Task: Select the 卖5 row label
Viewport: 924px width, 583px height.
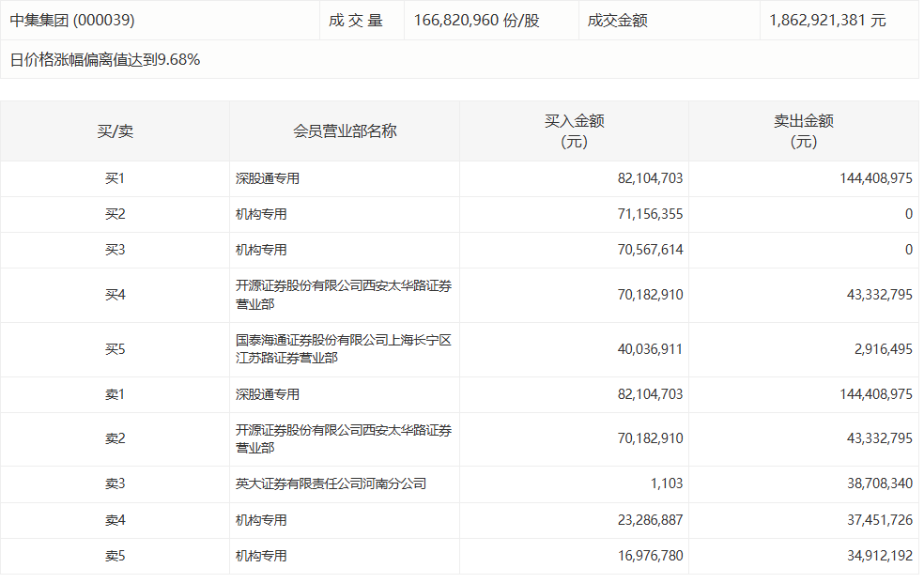Action: tap(115, 556)
